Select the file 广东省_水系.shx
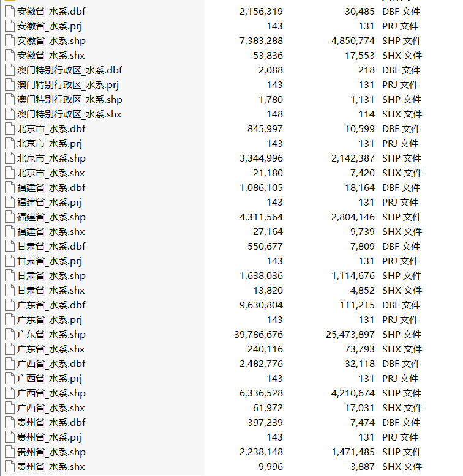The image size is (463, 476). tap(51, 349)
